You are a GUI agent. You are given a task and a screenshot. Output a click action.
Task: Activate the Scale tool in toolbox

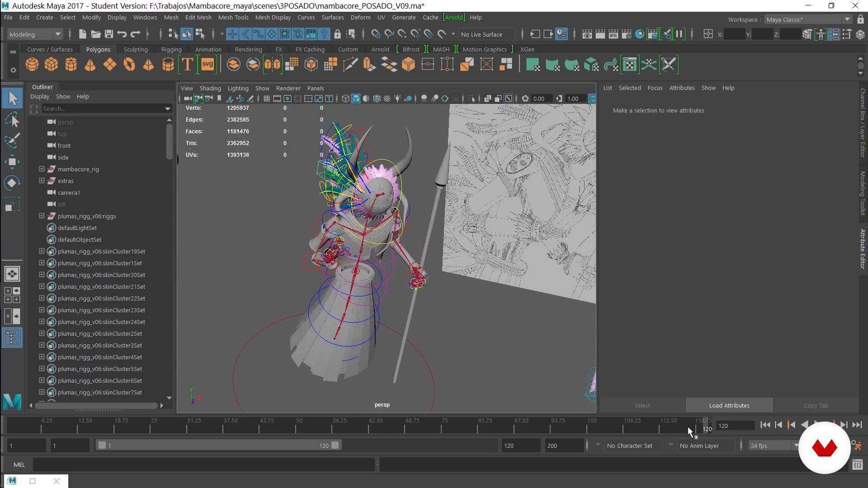tap(12, 205)
